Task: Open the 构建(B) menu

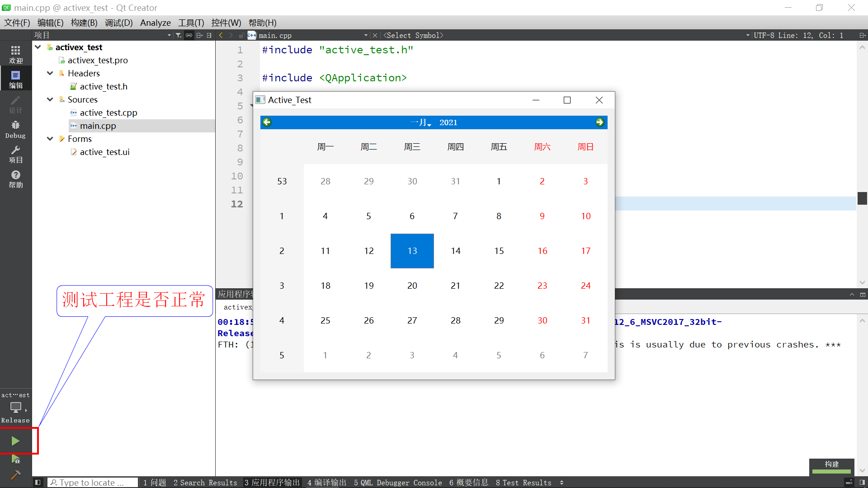Action: point(84,23)
